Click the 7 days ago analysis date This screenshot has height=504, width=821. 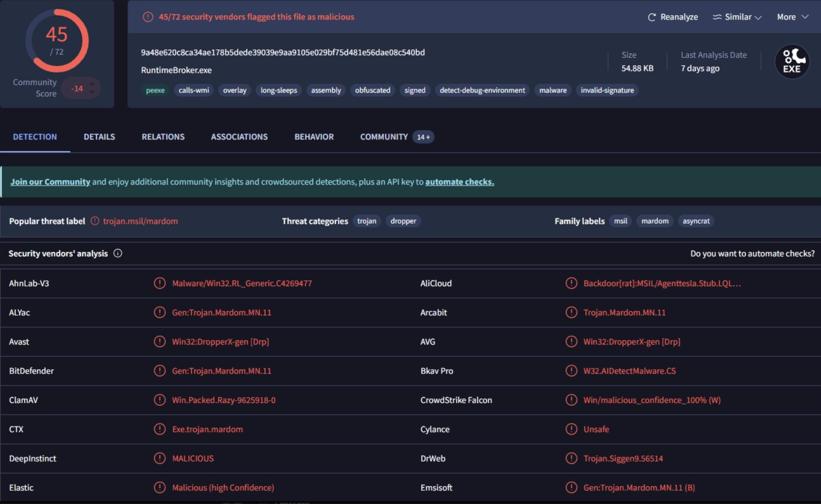pos(700,68)
